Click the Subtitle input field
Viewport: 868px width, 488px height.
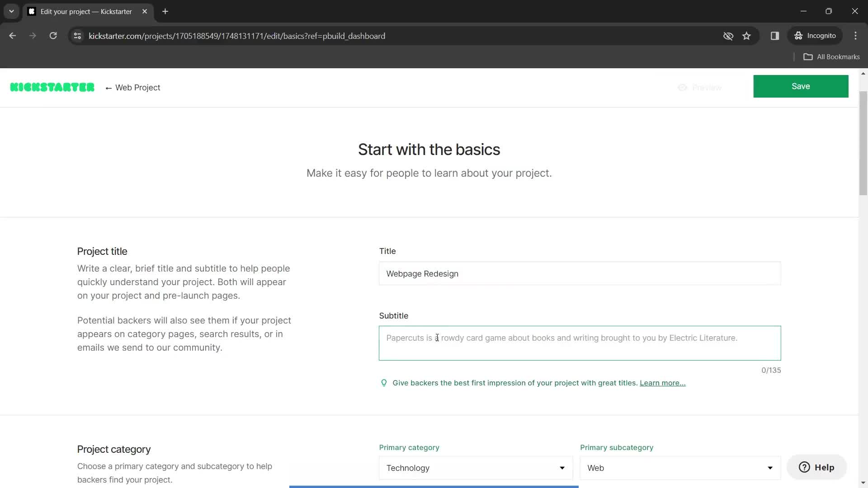point(580,343)
